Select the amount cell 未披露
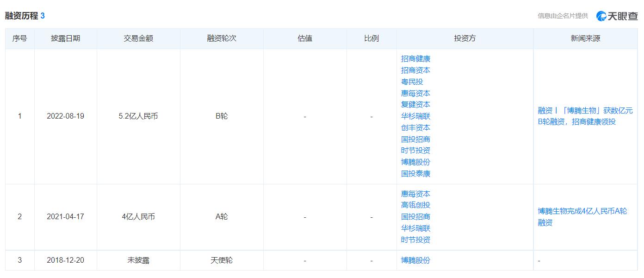 138,260
